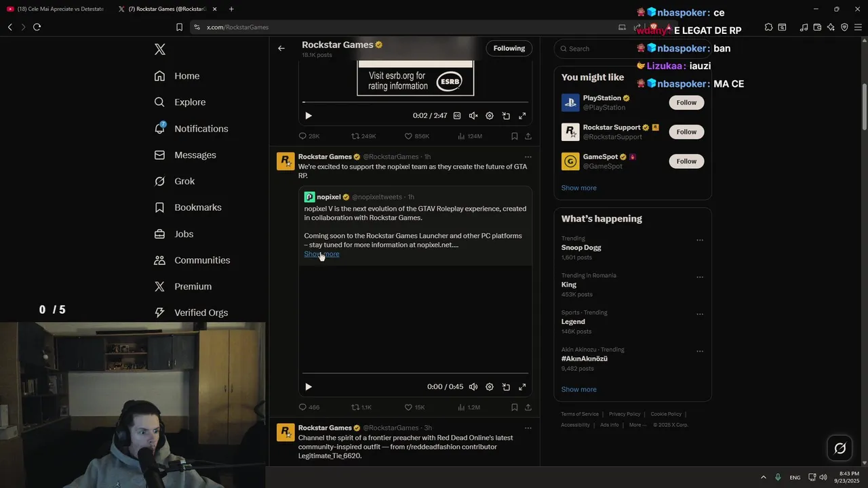Open replies on the 28K replies post
The width and height of the screenshot is (868, 488).
pyautogui.click(x=309, y=136)
